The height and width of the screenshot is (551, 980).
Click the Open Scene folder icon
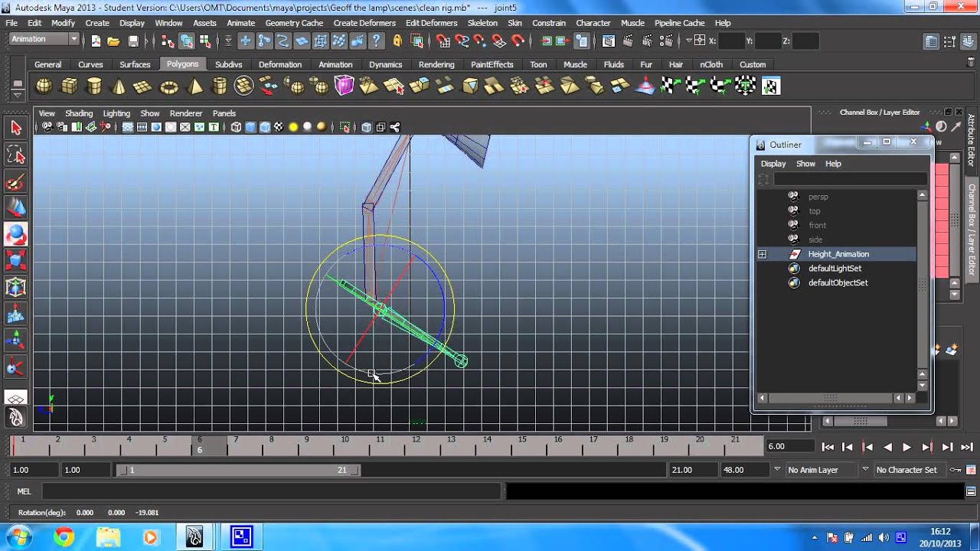(x=113, y=41)
